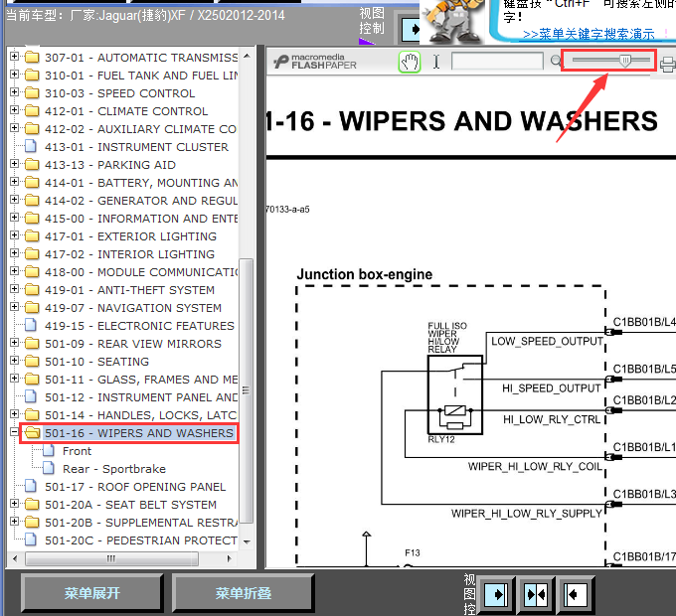
Task: Click the Macromedia FlashPaper logo
Action: pyautogui.click(x=315, y=62)
